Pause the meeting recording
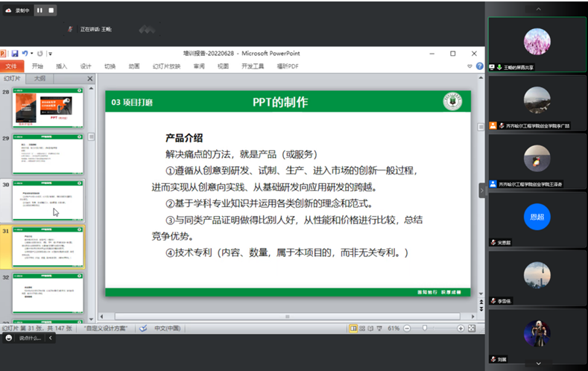588x371 pixels. tap(39, 10)
